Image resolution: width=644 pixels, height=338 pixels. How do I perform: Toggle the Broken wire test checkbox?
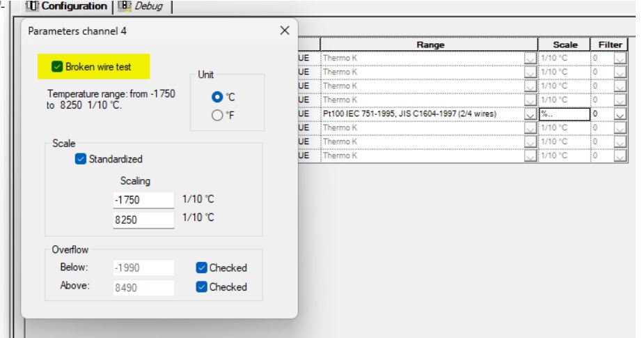pyautogui.click(x=57, y=67)
